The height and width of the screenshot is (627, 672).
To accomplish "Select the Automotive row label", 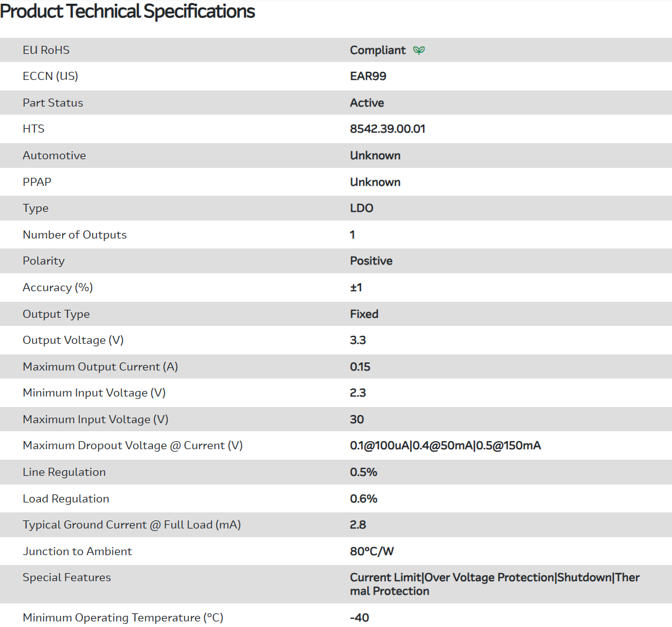I will point(55,156).
